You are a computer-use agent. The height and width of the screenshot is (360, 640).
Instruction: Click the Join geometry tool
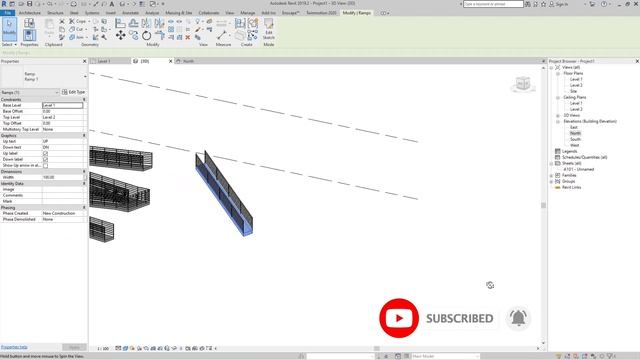click(77, 37)
